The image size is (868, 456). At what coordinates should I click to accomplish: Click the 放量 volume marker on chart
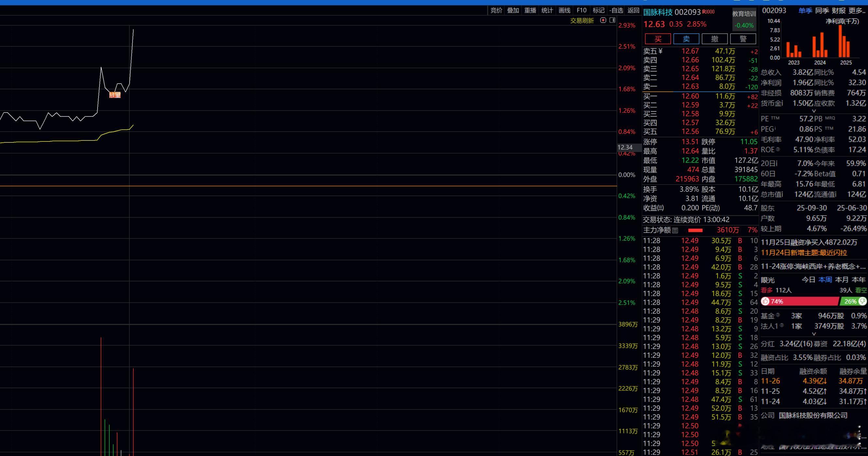(x=115, y=95)
